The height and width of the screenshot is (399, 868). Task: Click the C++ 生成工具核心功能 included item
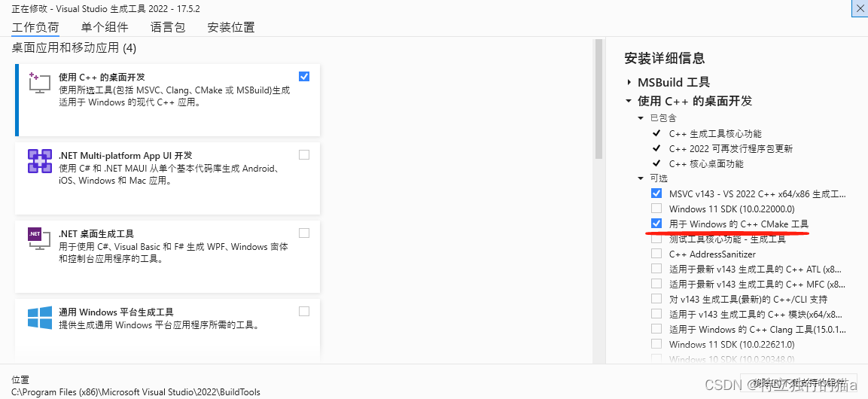coord(715,134)
